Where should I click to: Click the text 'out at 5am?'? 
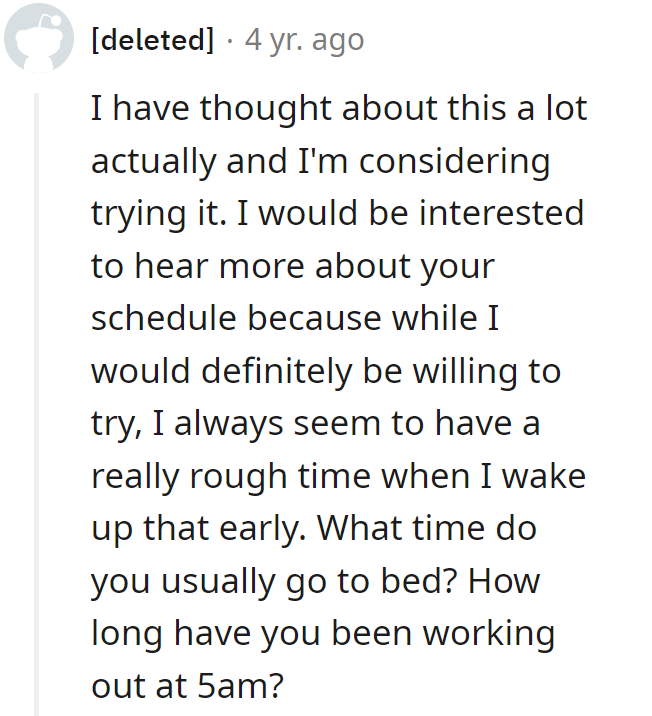tap(188, 686)
